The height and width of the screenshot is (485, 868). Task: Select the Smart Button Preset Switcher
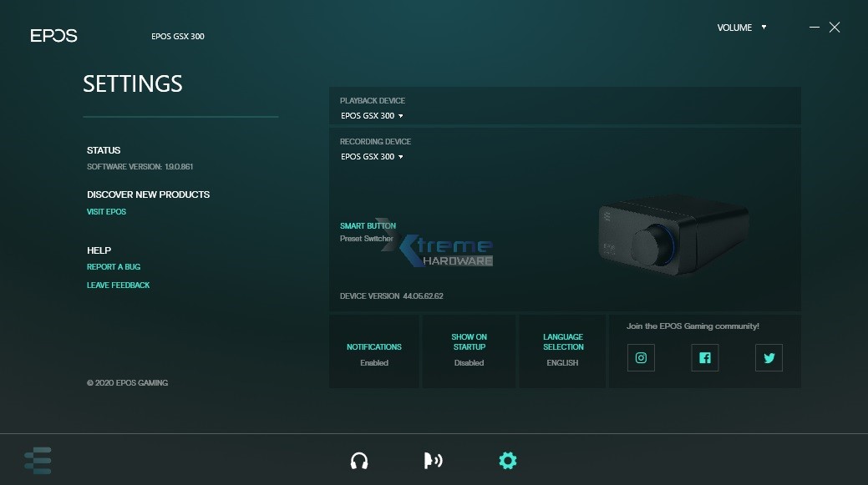[x=367, y=233]
